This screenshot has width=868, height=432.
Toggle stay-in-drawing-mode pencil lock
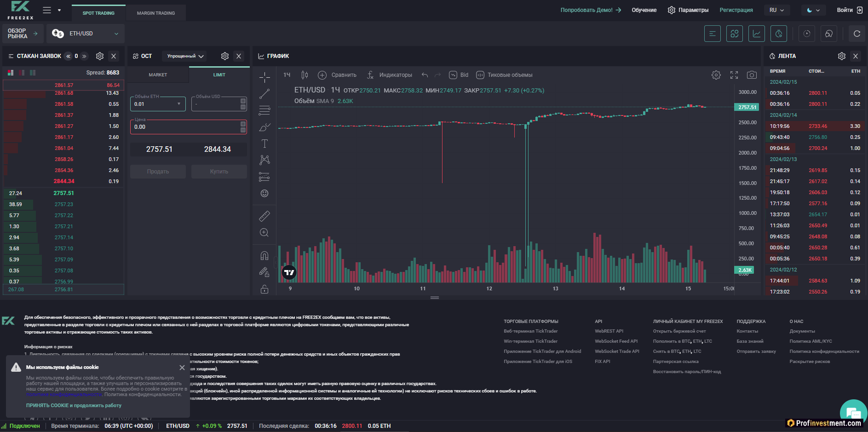[264, 272]
